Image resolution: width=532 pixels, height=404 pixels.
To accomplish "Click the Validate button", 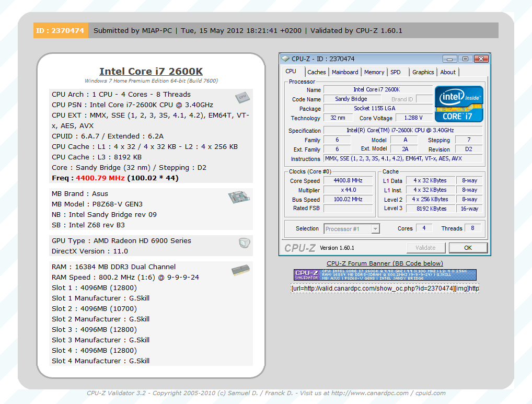I will pyautogui.click(x=425, y=248).
